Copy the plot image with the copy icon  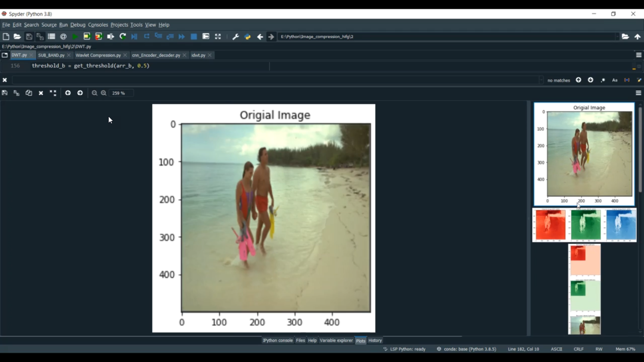pos(28,93)
